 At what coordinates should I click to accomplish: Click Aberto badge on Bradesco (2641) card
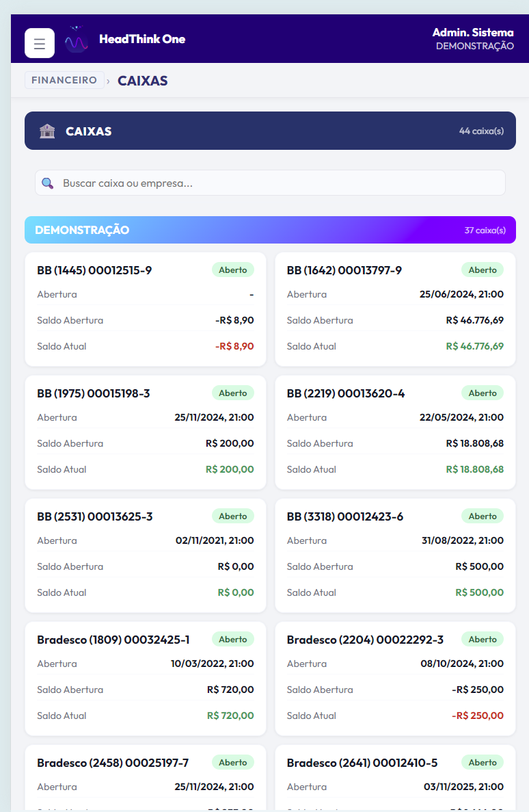click(x=483, y=763)
